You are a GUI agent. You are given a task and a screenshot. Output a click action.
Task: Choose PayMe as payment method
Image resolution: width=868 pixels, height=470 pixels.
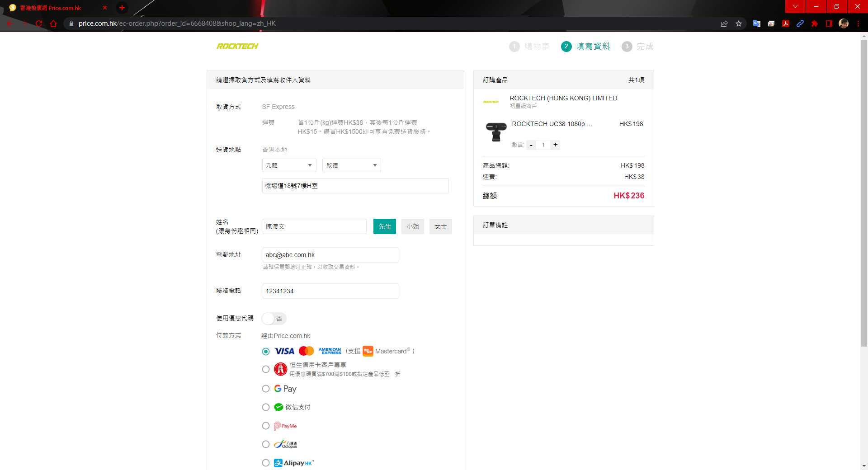click(266, 426)
